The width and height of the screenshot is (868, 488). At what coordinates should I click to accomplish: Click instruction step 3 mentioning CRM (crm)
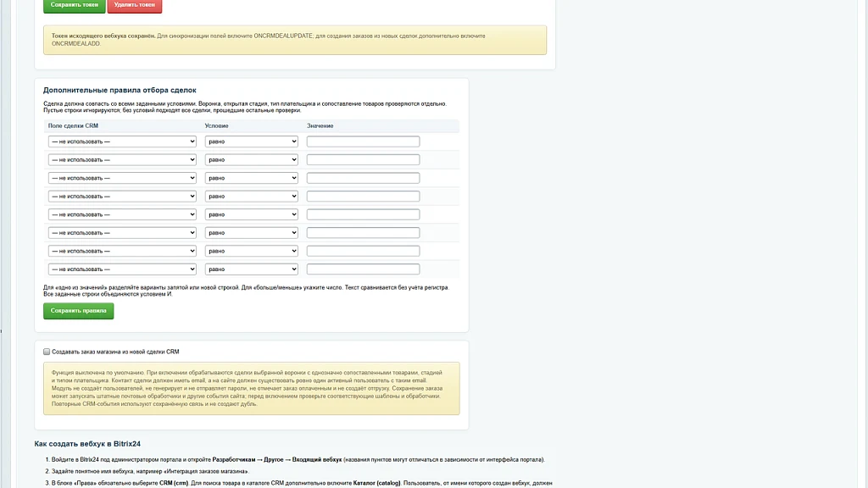point(302,484)
